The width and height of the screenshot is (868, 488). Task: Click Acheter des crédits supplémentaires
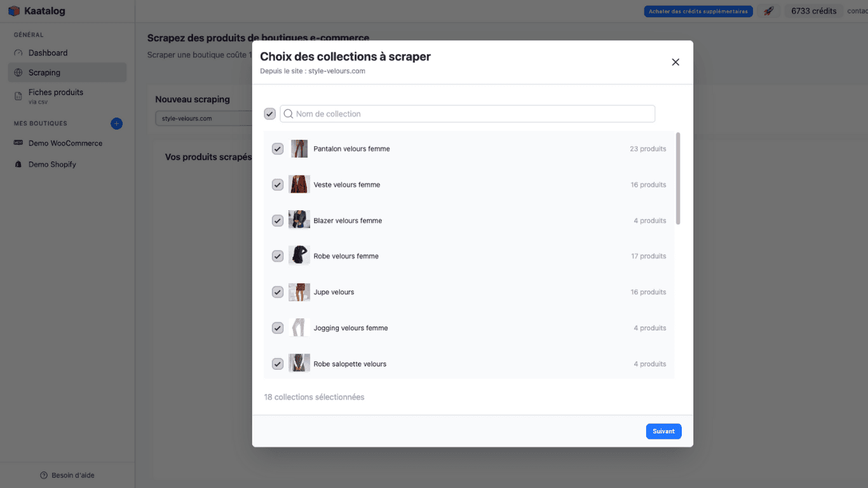click(x=698, y=11)
